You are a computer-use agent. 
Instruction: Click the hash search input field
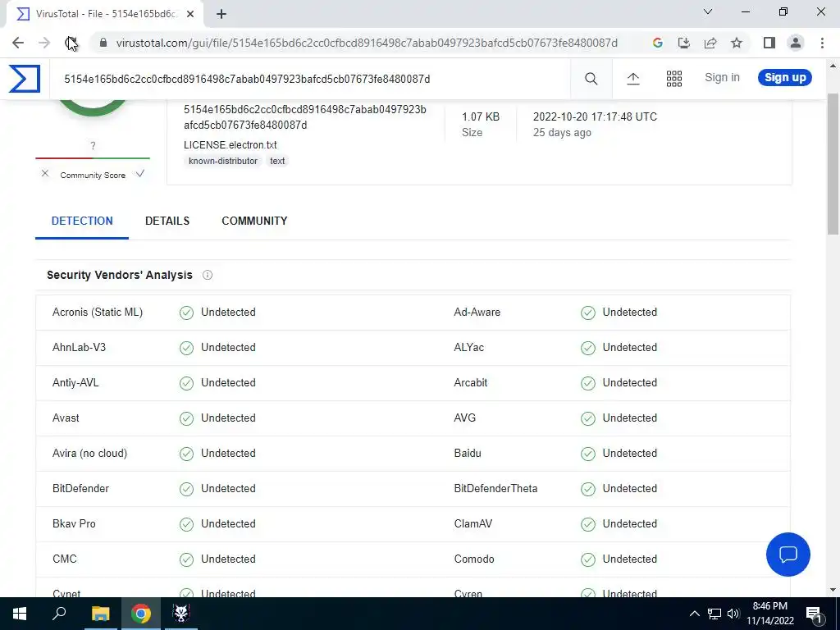pos(311,80)
